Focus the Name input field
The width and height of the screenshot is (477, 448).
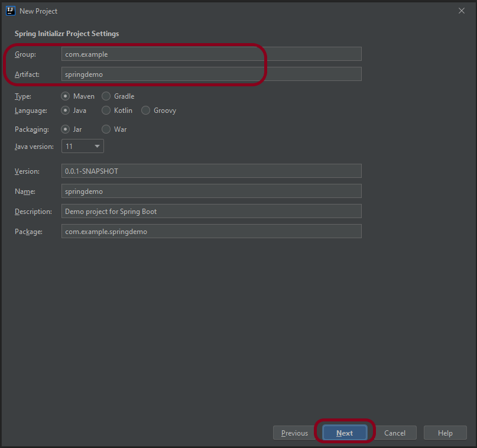pyautogui.click(x=211, y=191)
